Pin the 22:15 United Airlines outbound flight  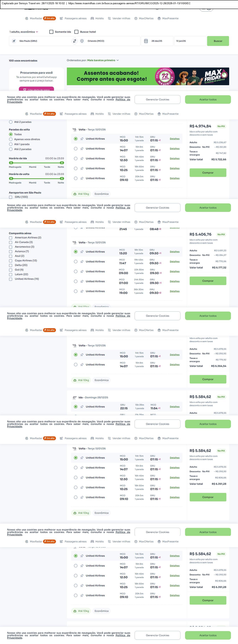click(x=82, y=407)
